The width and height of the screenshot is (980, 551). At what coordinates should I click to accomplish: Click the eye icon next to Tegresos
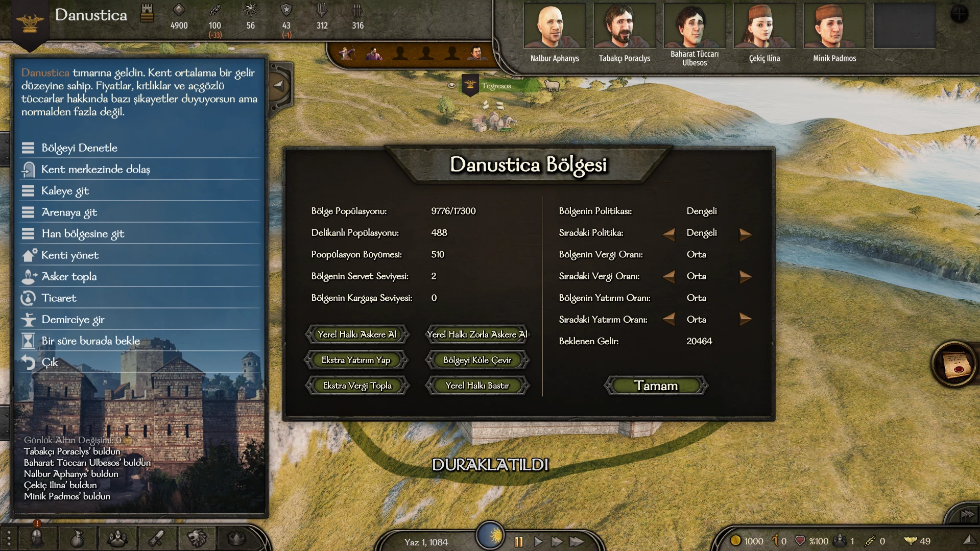click(x=451, y=85)
